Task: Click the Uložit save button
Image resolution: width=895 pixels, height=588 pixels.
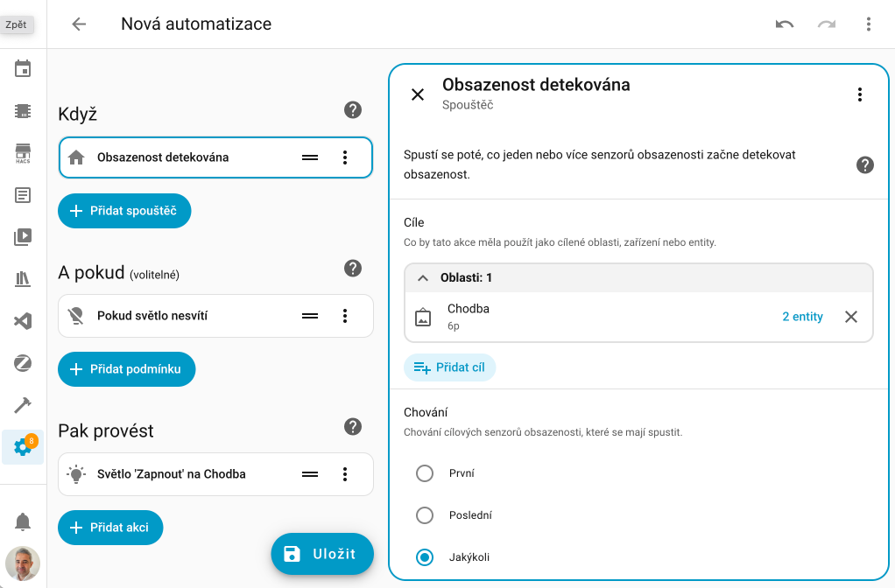Action: pos(322,554)
